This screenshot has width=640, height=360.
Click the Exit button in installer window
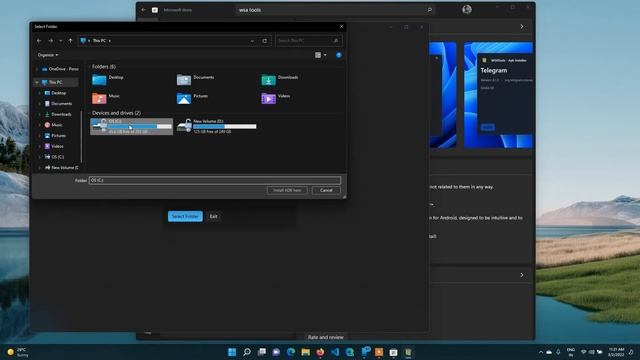213,216
